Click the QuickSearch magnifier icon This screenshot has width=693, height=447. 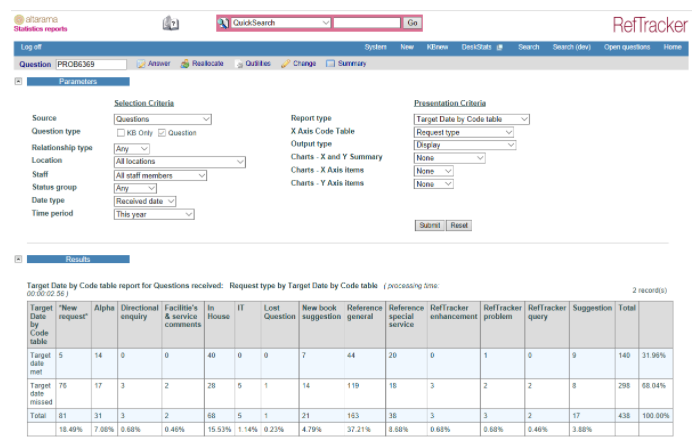[223, 22]
